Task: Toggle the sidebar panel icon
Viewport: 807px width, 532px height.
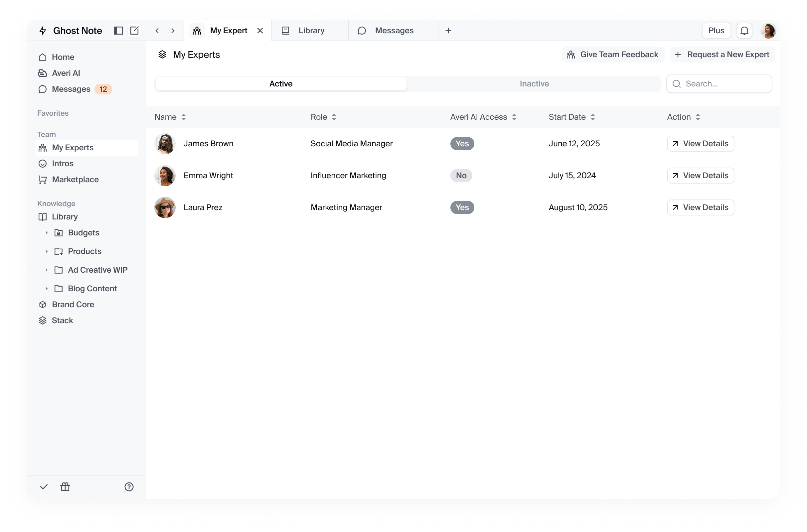Action: click(x=118, y=31)
